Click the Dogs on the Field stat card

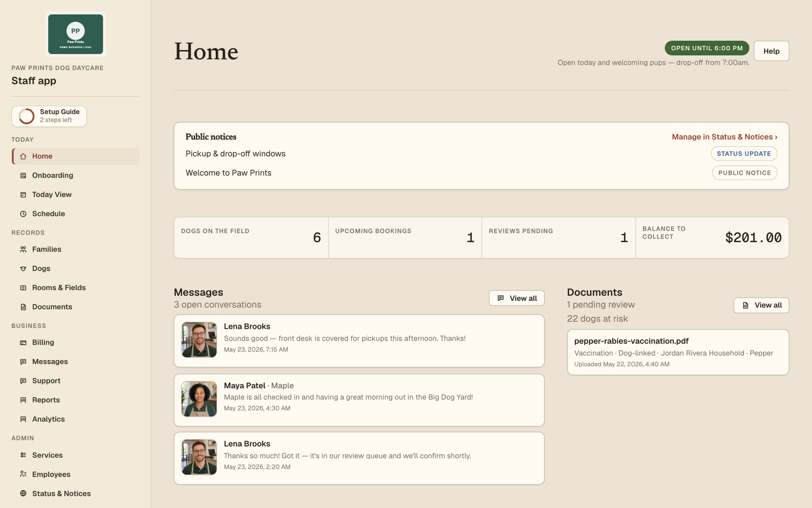251,238
